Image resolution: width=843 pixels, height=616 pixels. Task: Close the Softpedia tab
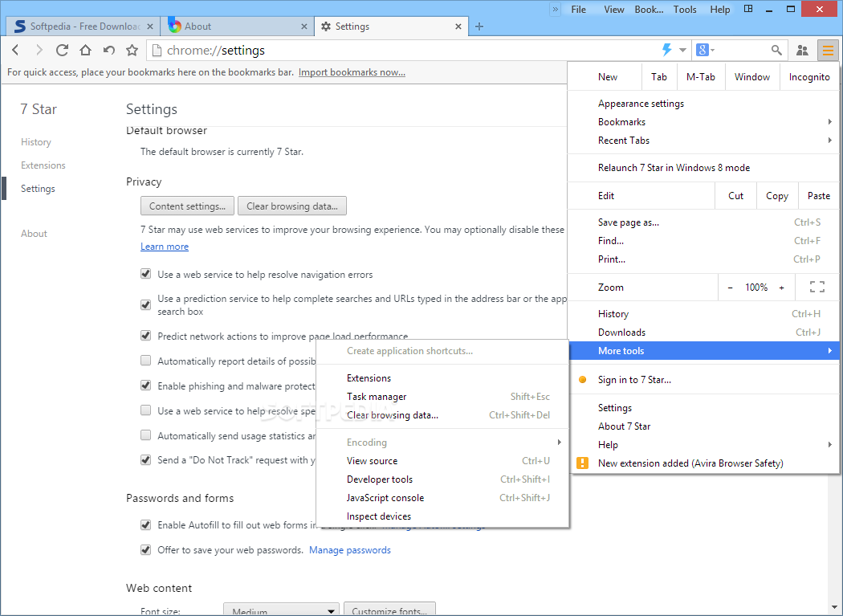point(150,27)
